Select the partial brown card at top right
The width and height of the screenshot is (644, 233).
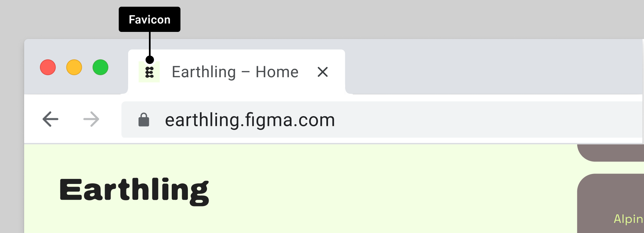[610, 152]
